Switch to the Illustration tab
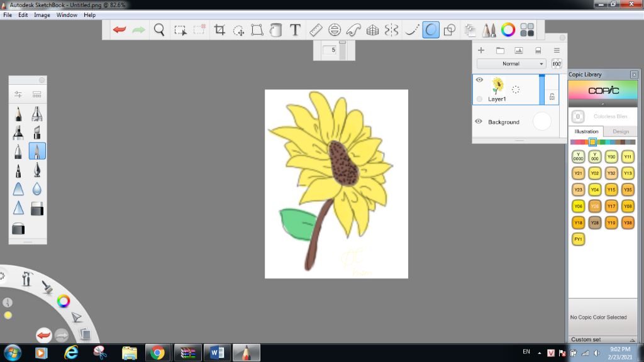644x362 pixels. pos(586,131)
